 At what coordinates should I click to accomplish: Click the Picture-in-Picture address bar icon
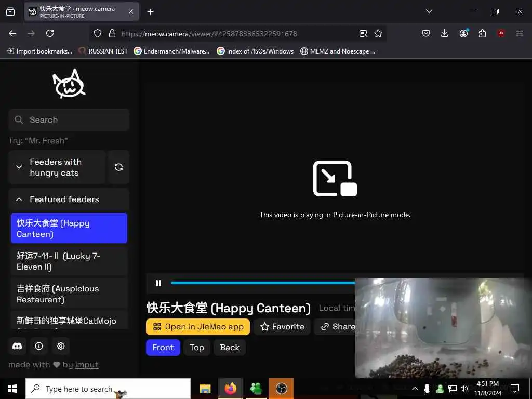pos(363,33)
